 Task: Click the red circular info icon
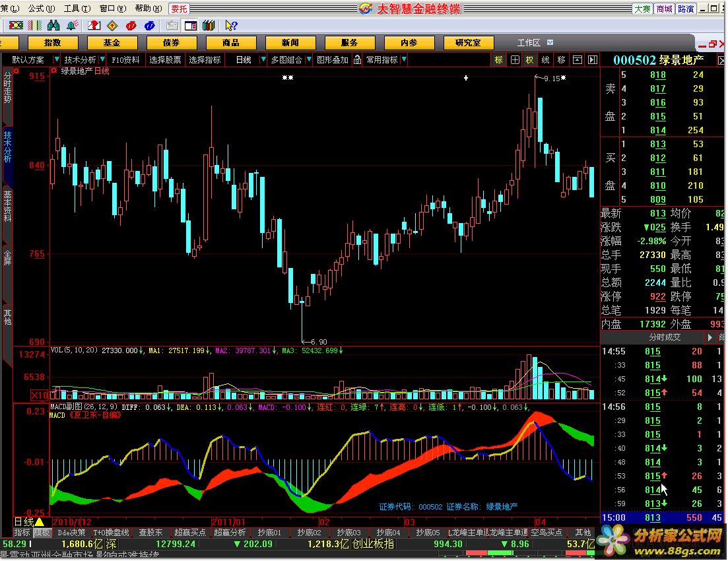tap(131, 26)
